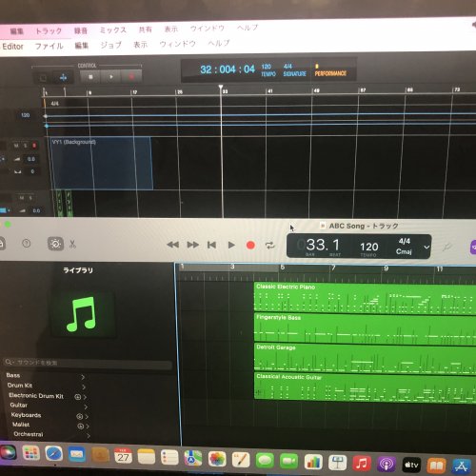Open Smart Controls dial icon
The width and height of the screenshot is (476, 476).
(x=55, y=244)
